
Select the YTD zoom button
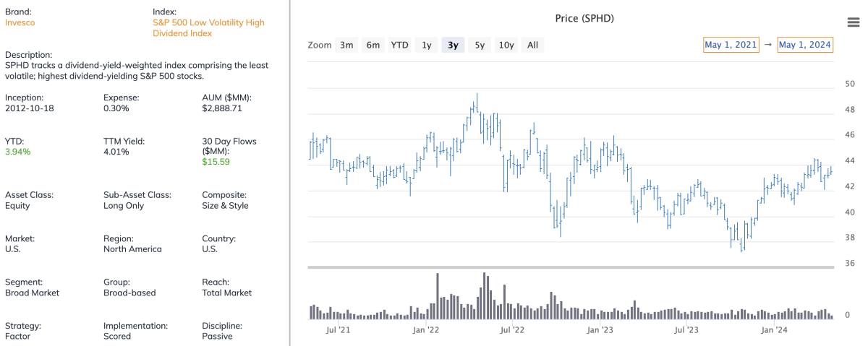click(399, 45)
